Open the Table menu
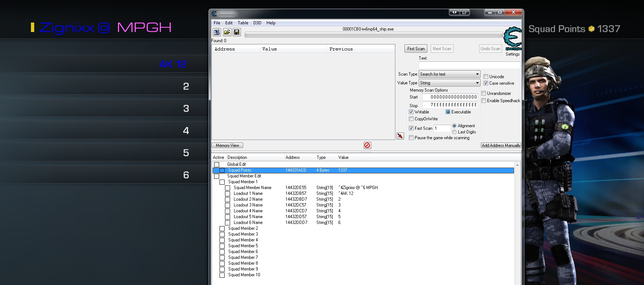This screenshot has width=644, height=285. (x=243, y=23)
